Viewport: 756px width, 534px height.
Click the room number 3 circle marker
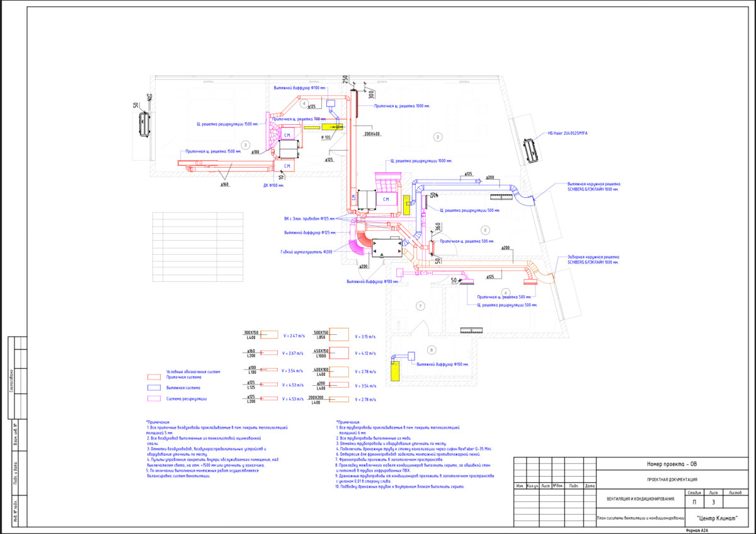click(x=245, y=144)
